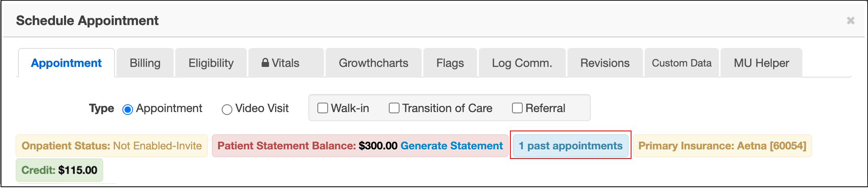Enable the Walk-in checkbox
Screen dimensions: 868x188
tap(323, 108)
